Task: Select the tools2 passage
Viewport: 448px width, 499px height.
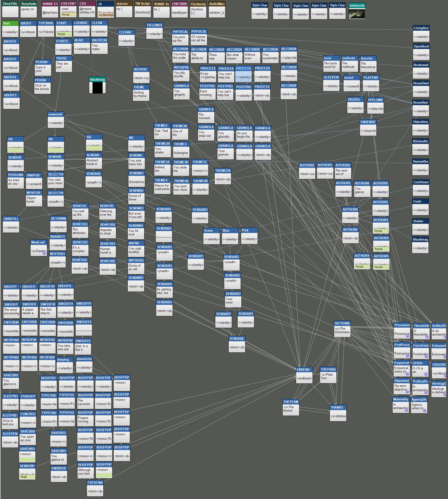Action: (351, 83)
